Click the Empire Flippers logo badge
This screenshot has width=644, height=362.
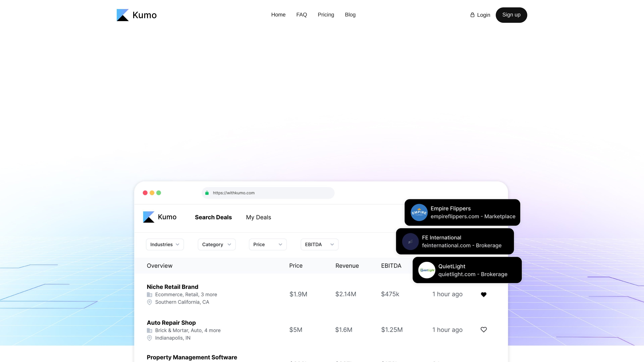[x=419, y=212]
